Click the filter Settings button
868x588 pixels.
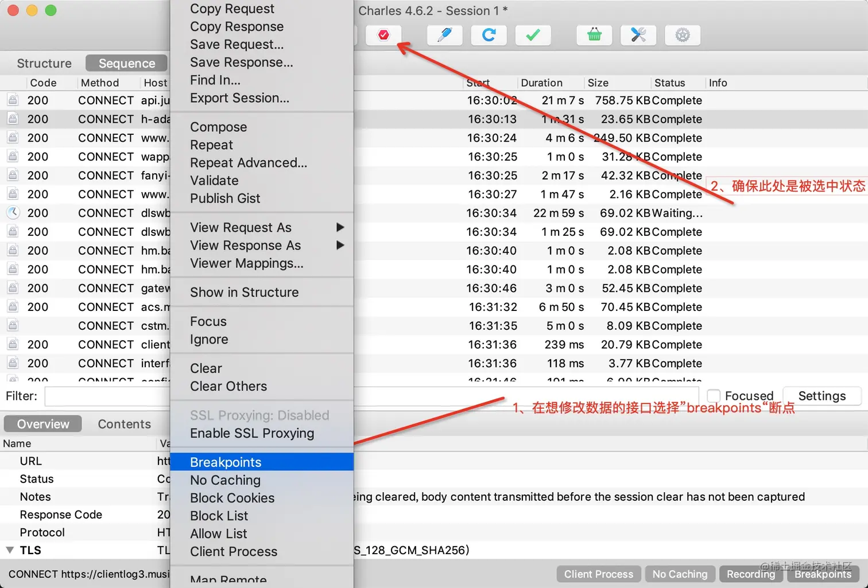[822, 396]
